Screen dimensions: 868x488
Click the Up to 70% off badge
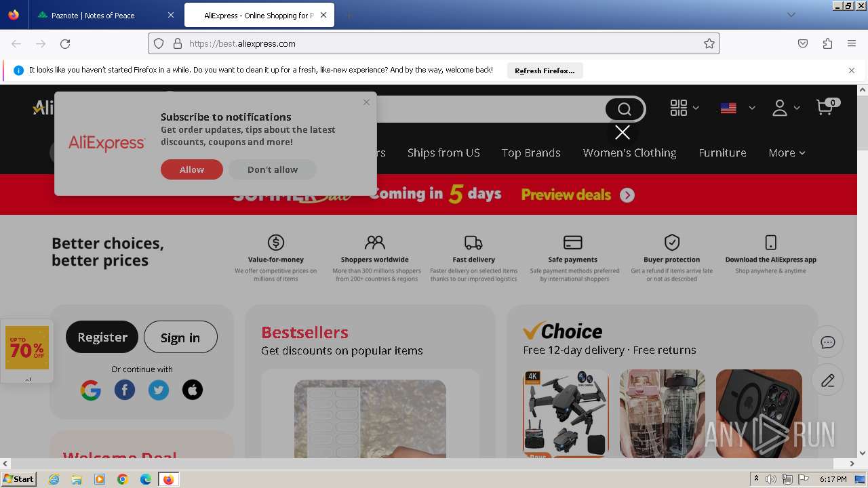click(27, 348)
